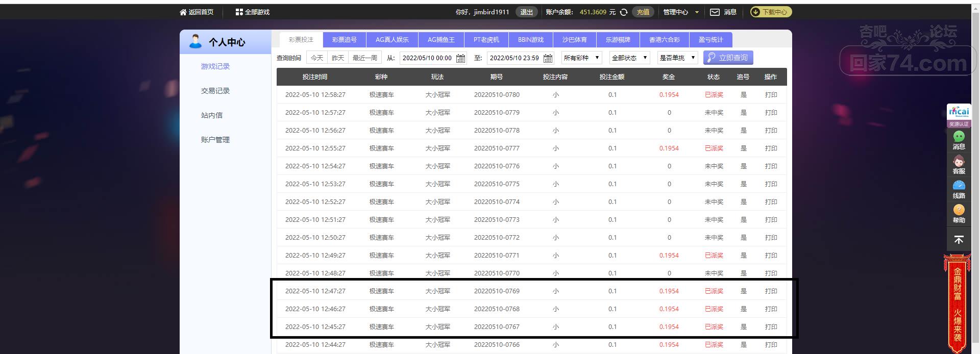Expand the 管理中心 dropdown

pos(681,12)
